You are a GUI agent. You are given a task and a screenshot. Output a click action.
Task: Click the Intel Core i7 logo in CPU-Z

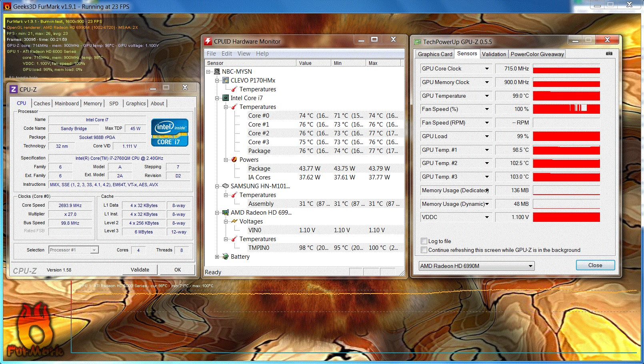click(170, 133)
